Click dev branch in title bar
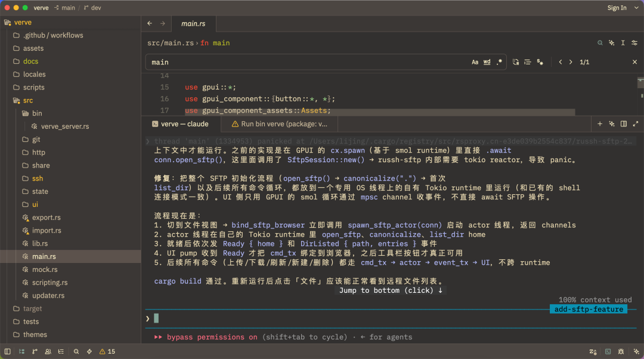 click(92, 8)
